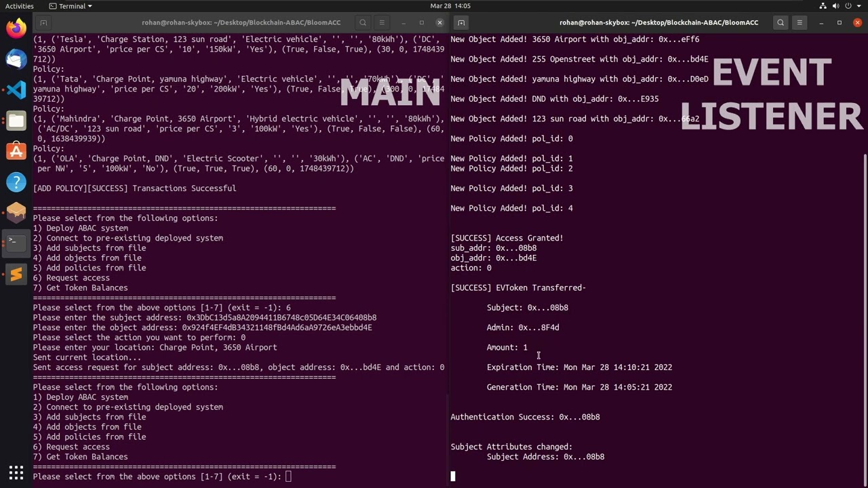Open Sublime Text from the dock
Viewport: 868px width, 488px height.
(x=16, y=274)
